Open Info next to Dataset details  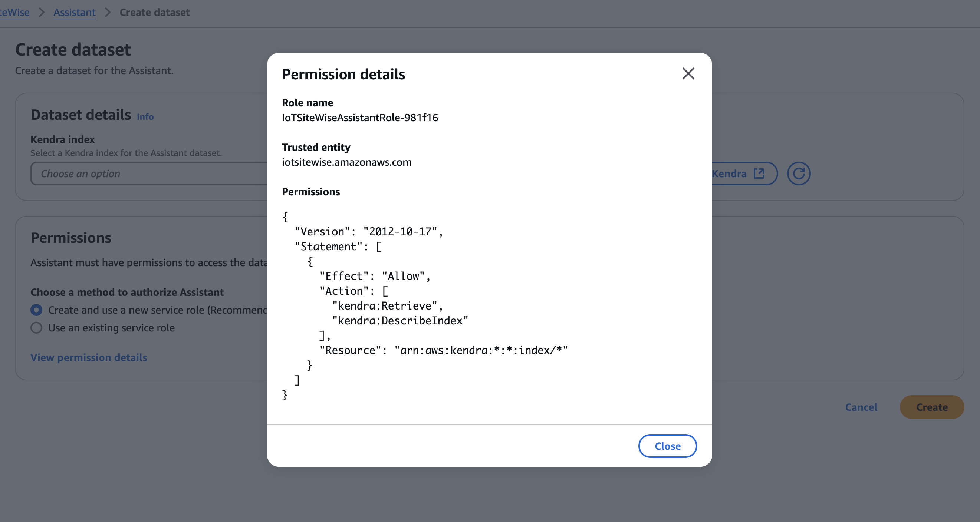(145, 116)
